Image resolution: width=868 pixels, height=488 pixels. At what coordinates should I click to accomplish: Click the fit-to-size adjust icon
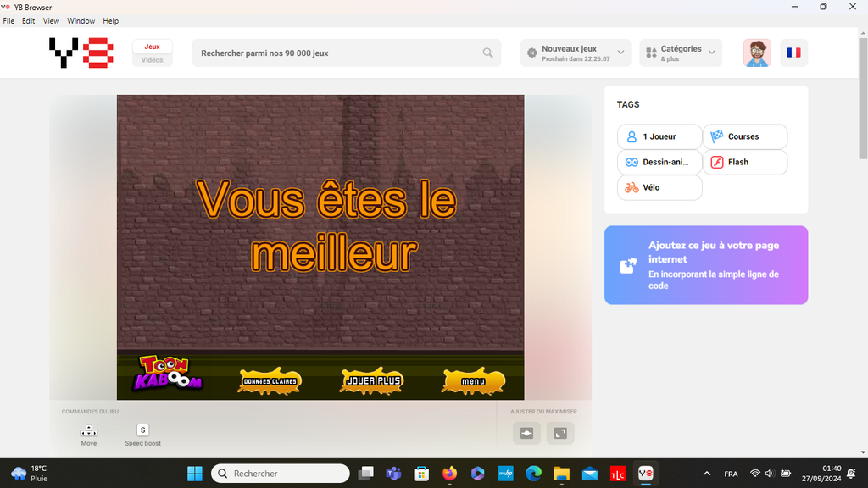tap(526, 433)
